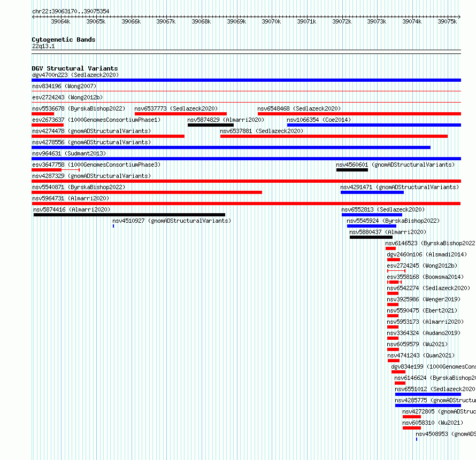The width and height of the screenshot is (476, 460).
Task: Click the nsv6059579 (Wu2021) label
Action: pyautogui.click(x=417, y=344)
